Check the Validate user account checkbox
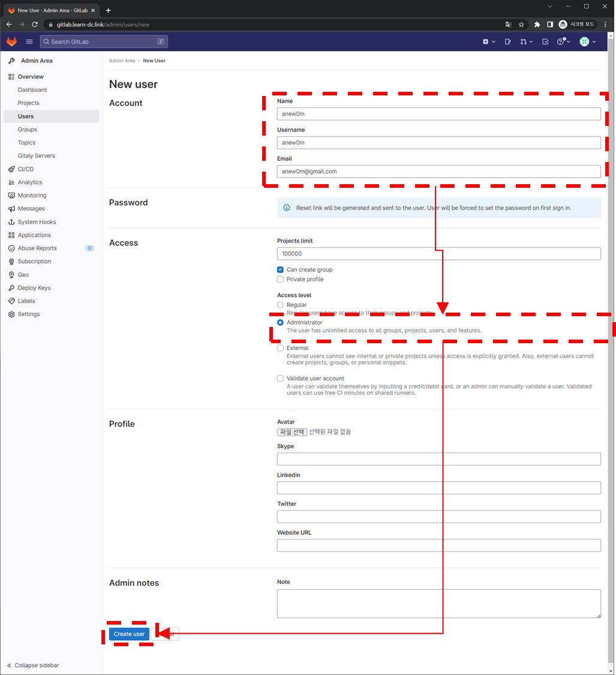Screen dimensions: 616x675 [x=280, y=379]
